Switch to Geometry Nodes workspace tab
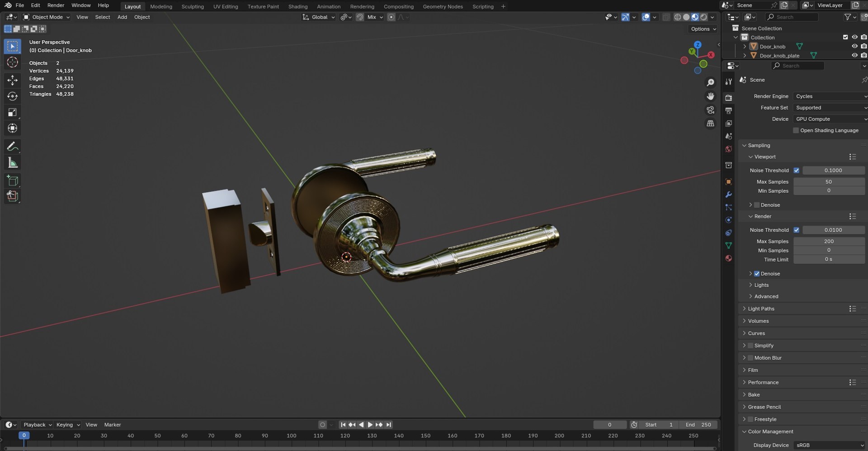 [443, 6]
